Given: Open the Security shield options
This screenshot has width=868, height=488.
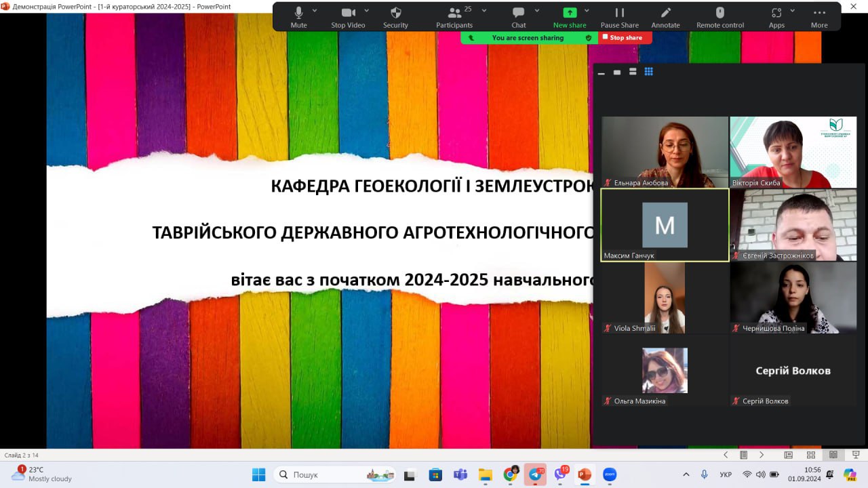Looking at the screenshot, I should pos(395,16).
